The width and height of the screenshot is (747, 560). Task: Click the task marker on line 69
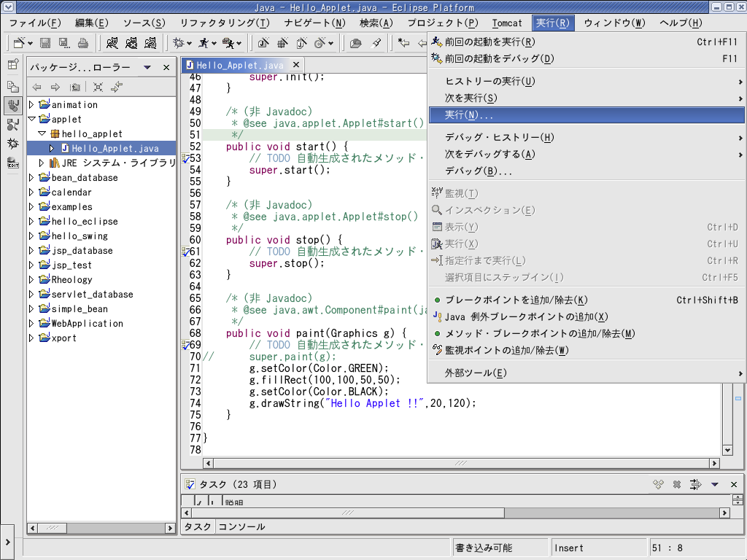tap(186, 345)
